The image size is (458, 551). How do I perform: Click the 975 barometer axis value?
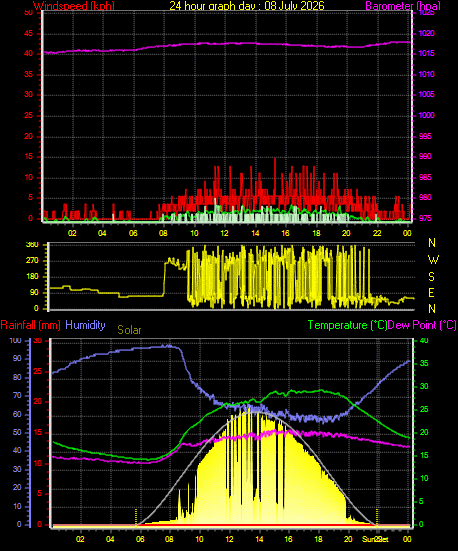(x=425, y=219)
